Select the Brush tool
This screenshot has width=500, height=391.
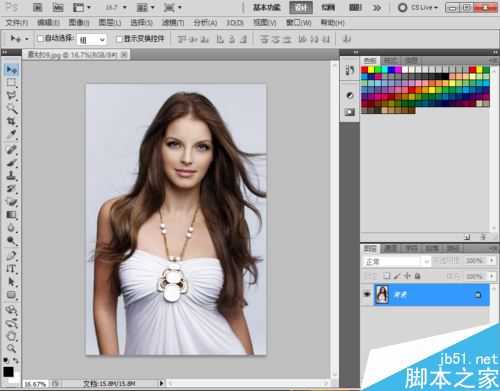[12, 163]
